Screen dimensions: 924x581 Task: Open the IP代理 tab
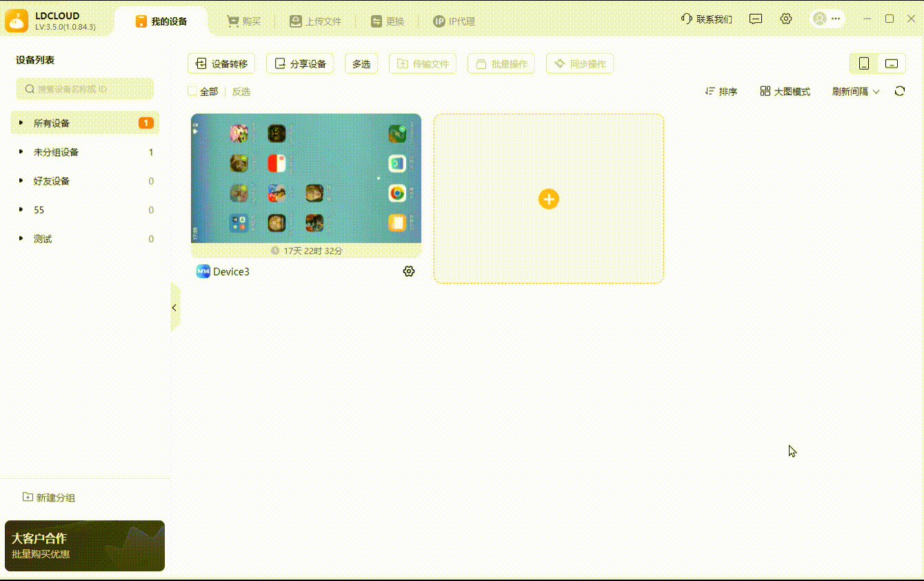[x=454, y=21]
